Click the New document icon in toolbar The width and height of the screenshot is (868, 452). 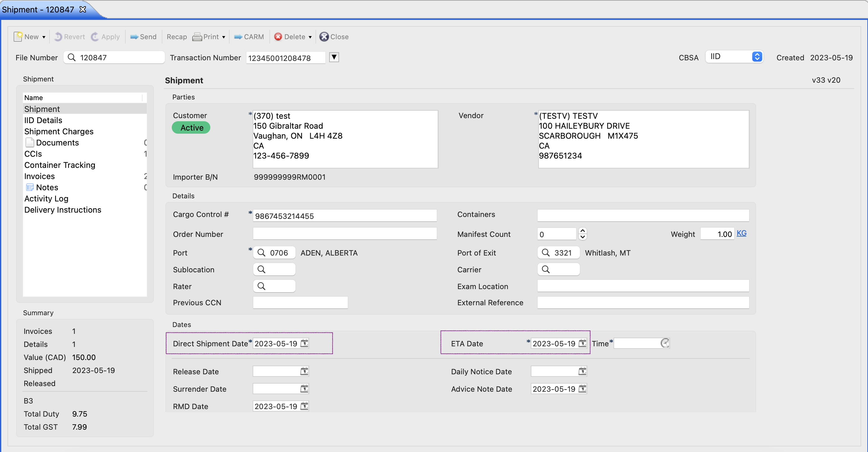18,36
